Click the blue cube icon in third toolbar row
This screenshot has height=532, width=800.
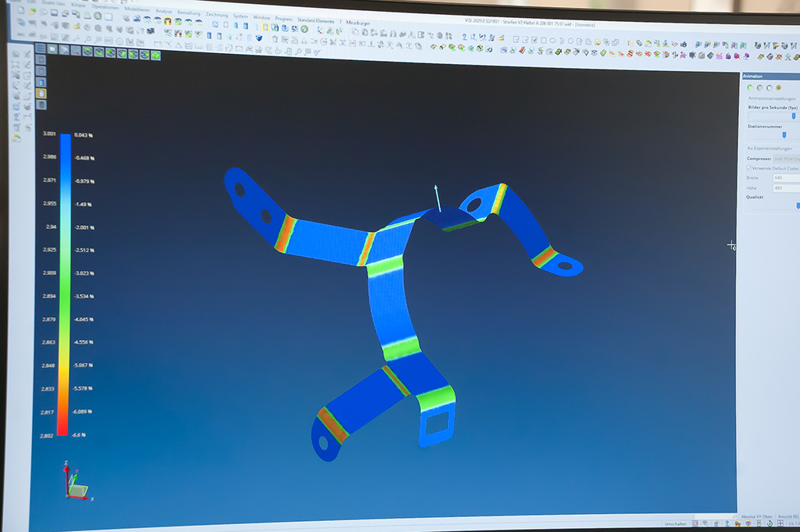259,37
